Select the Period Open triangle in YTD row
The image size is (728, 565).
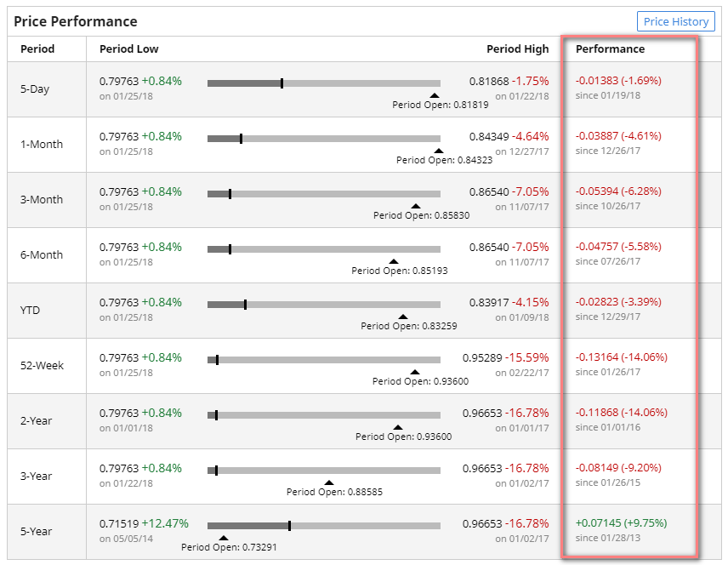pyautogui.click(x=403, y=317)
